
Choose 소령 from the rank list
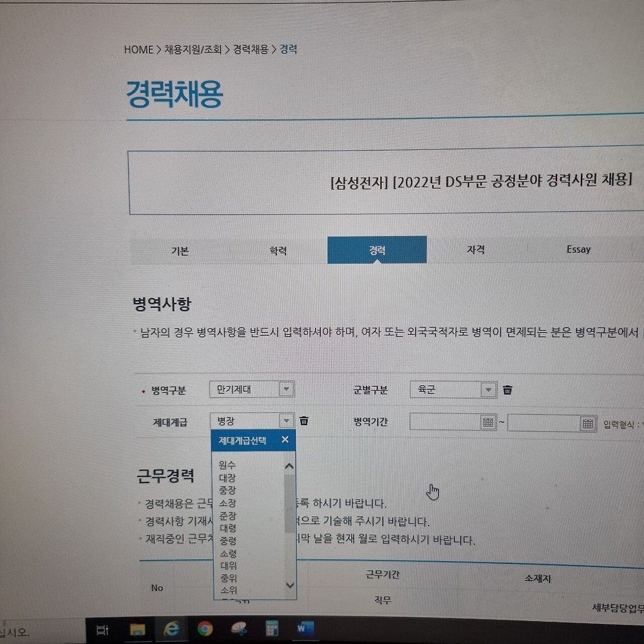(x=229, y=553)
